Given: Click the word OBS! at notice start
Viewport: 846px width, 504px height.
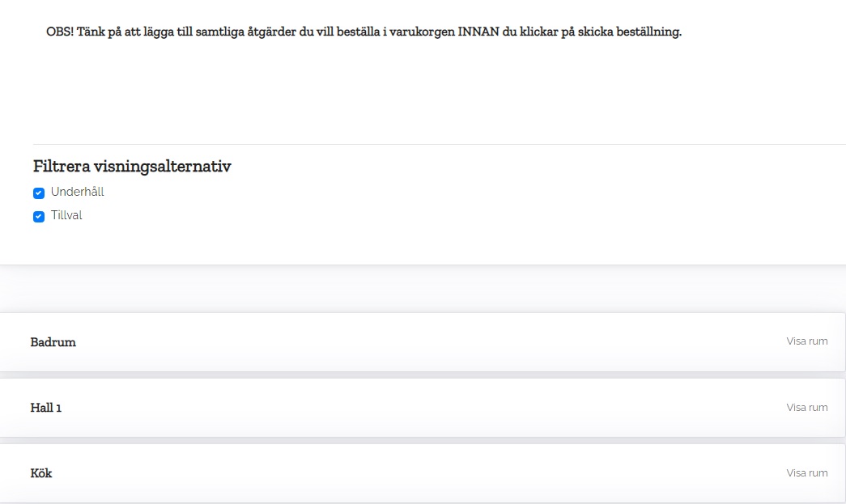Looking at the screenshot, I should click(60, 32).
